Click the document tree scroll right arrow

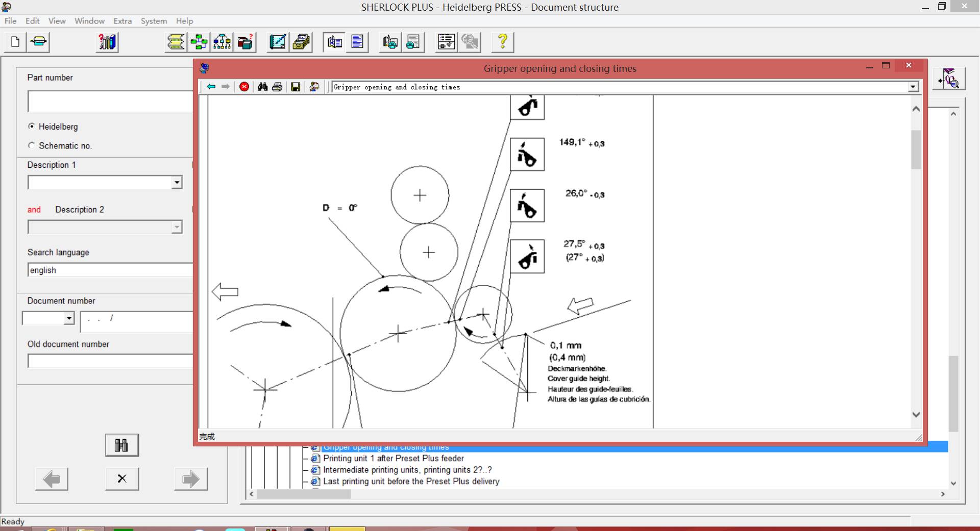[942, 494]
